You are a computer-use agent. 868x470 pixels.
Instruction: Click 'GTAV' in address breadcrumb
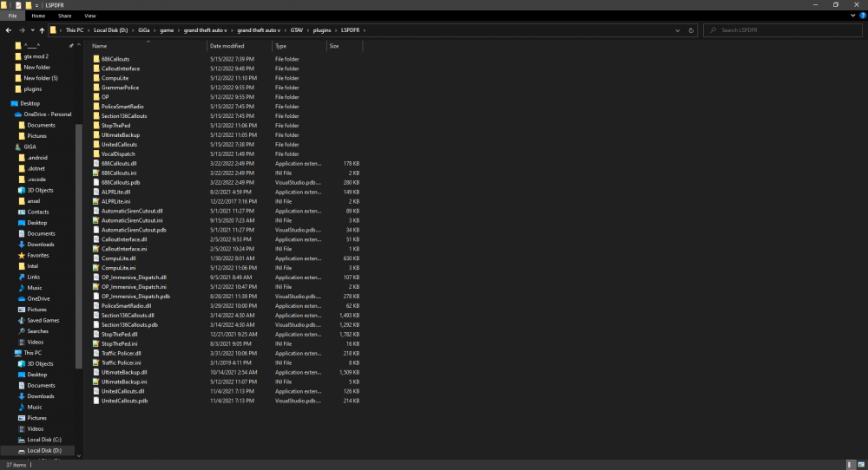pyautogui.click(x=297, y=30)
